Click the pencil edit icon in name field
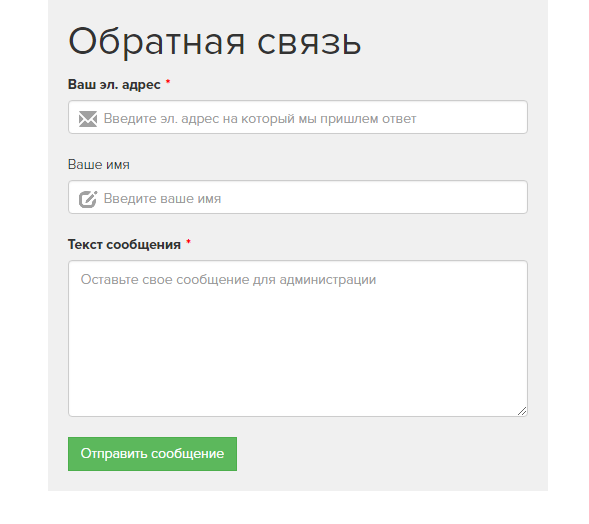 (x=88, y=199)
